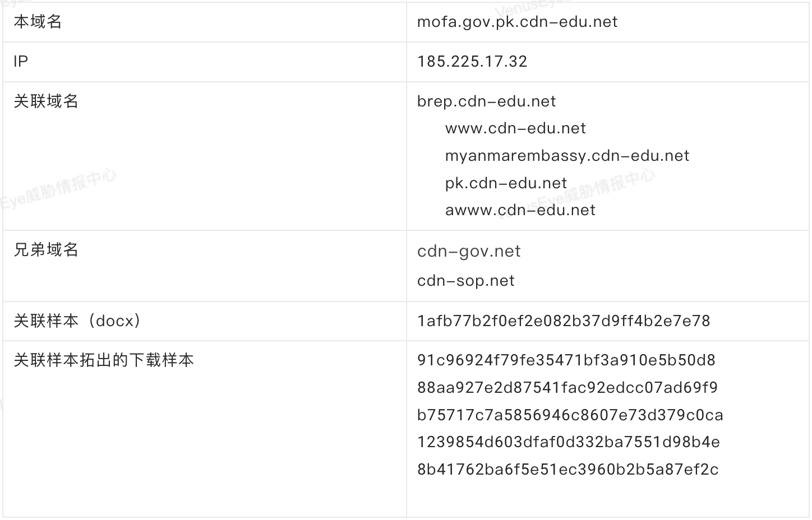The height and width of the screenshot is (520, 812).
Task: Select the 关联样本拓出的下载样本 label
Action: pyautogui.click(x=104, y=360)
